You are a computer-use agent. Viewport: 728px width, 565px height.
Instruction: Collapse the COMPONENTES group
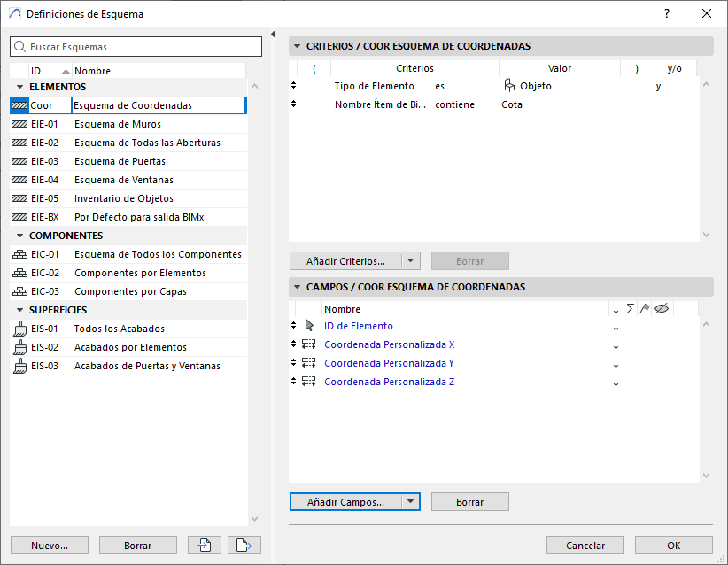(19, 236)
